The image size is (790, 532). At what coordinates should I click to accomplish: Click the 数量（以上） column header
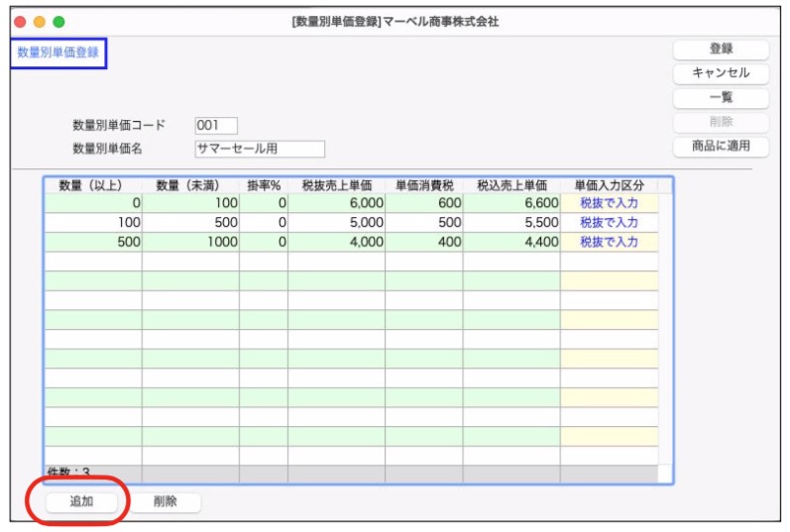[x=92, y=185]
